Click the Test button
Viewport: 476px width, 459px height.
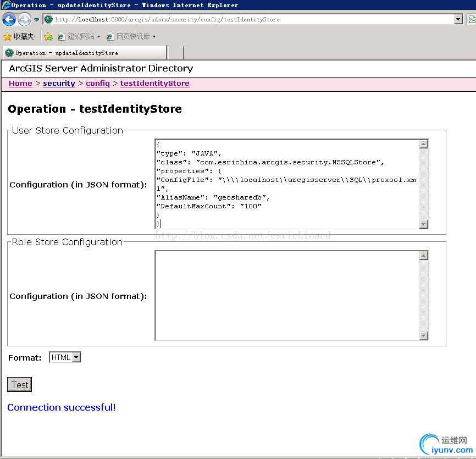[x=20, y=385]
